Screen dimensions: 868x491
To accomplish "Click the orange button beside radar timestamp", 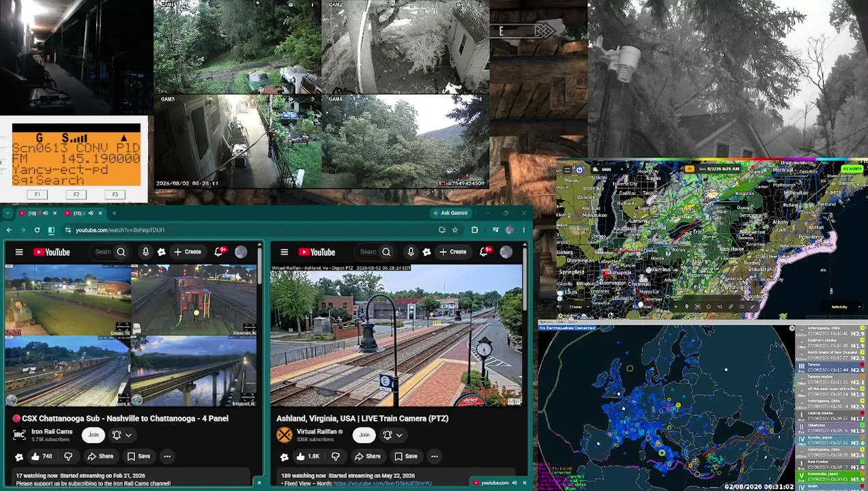I will [689, 169].
